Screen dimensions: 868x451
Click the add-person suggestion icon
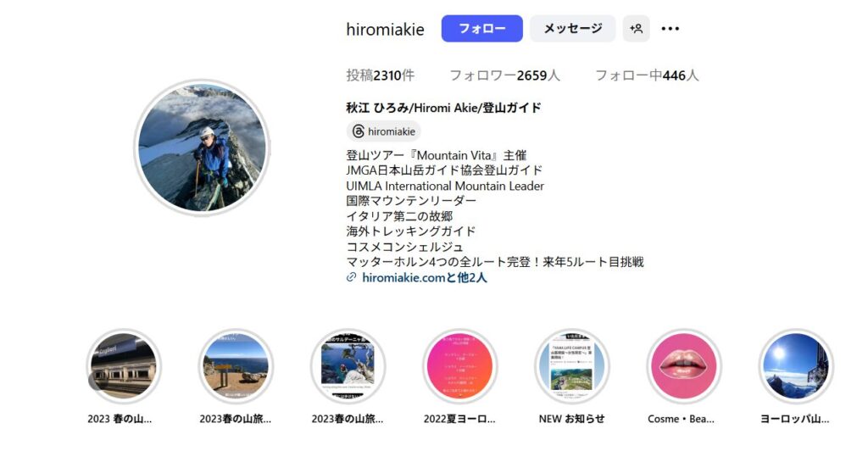tap(636, 29)
